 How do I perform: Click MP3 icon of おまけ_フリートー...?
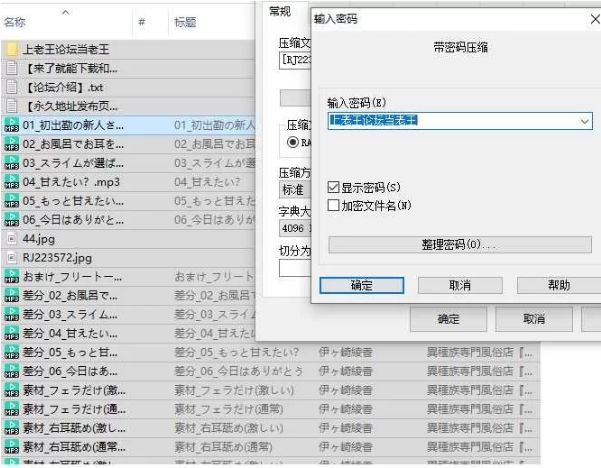[11, 276]
